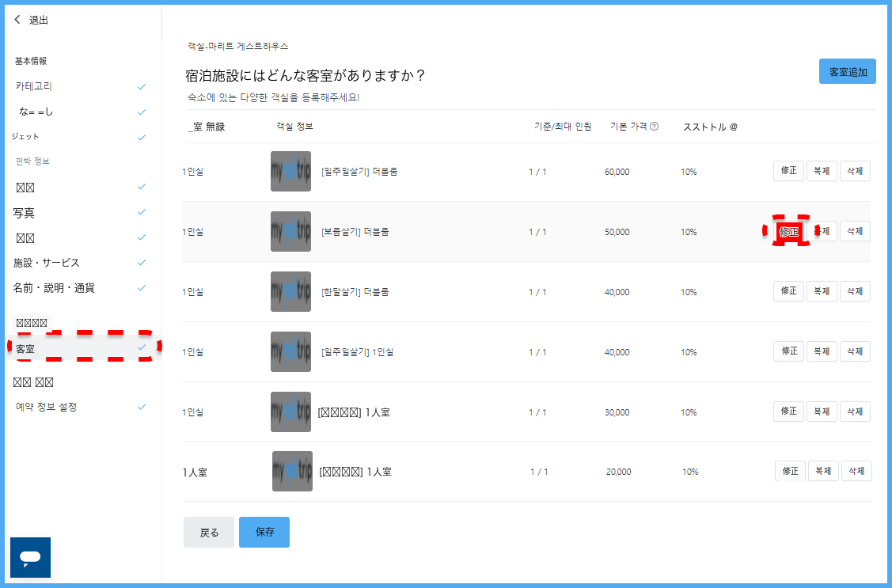
Task: Click the room name [한달살기] 더블룸
Action: click(x=355, y=292)
